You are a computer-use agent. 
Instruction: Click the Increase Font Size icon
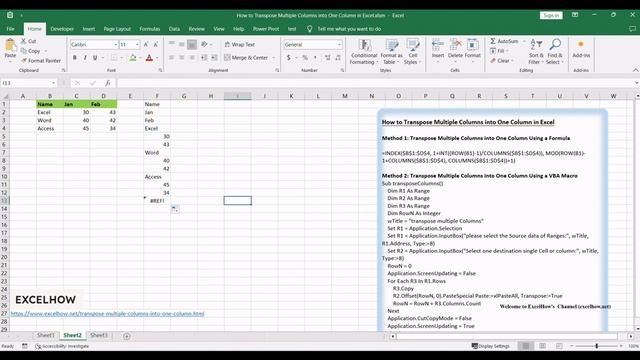point(146,44)
